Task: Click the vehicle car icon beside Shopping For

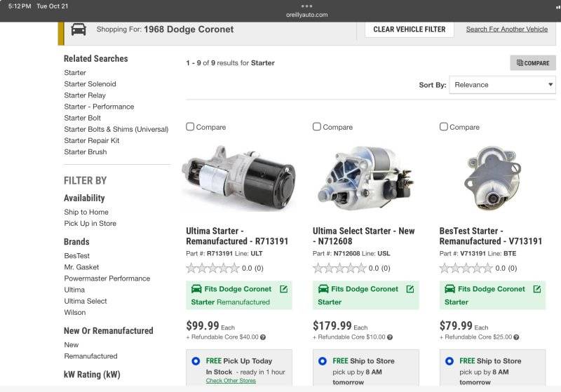Action: [x=79, y=29]
